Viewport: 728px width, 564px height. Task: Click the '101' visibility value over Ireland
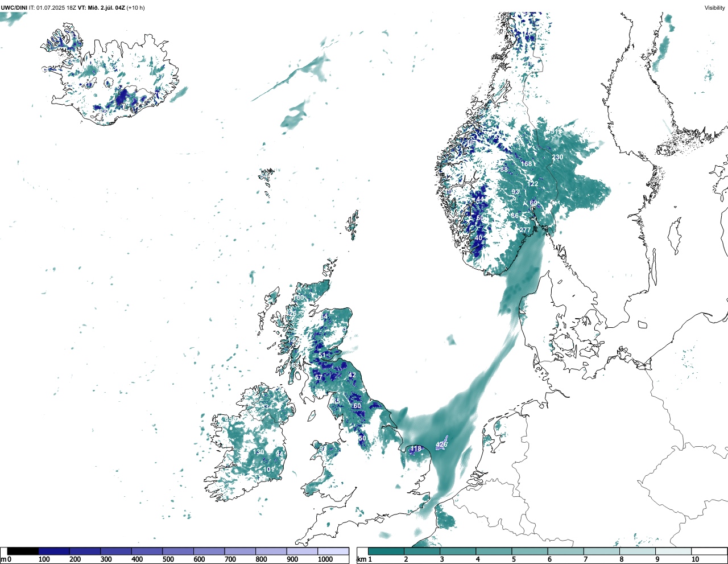tap(268, 470)
